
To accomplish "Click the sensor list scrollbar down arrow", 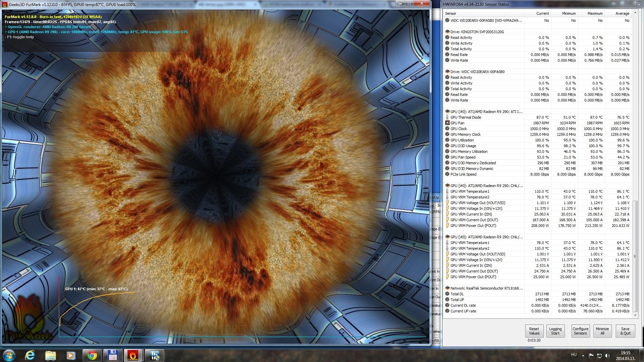I will (635, 315).
